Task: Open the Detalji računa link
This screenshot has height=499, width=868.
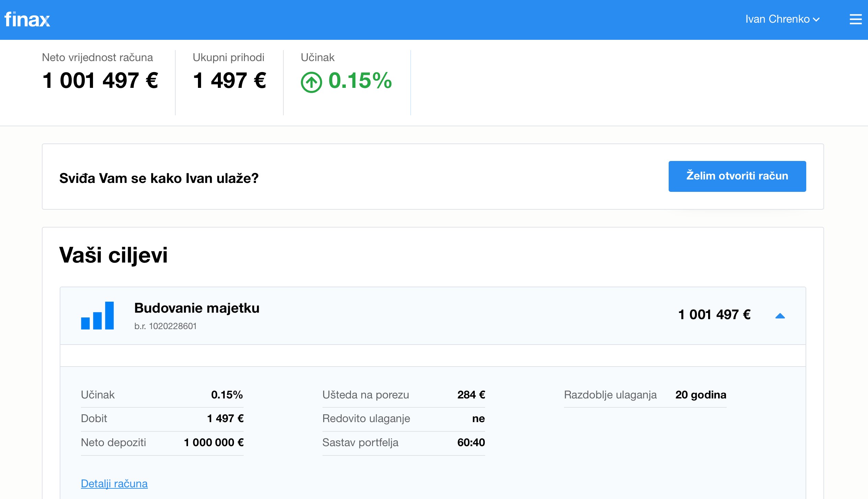Action: [x=114, y=484]
